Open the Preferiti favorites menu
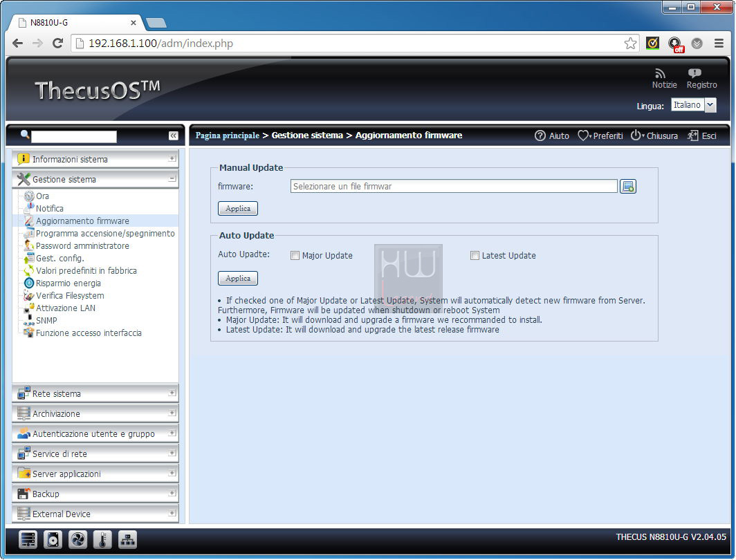 coord(600,136)
